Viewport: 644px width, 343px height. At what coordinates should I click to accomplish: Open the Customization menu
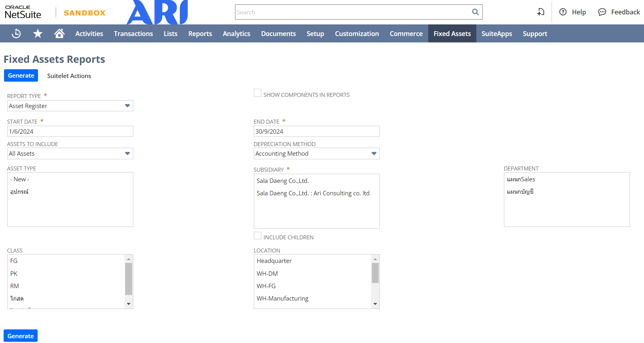357,34
